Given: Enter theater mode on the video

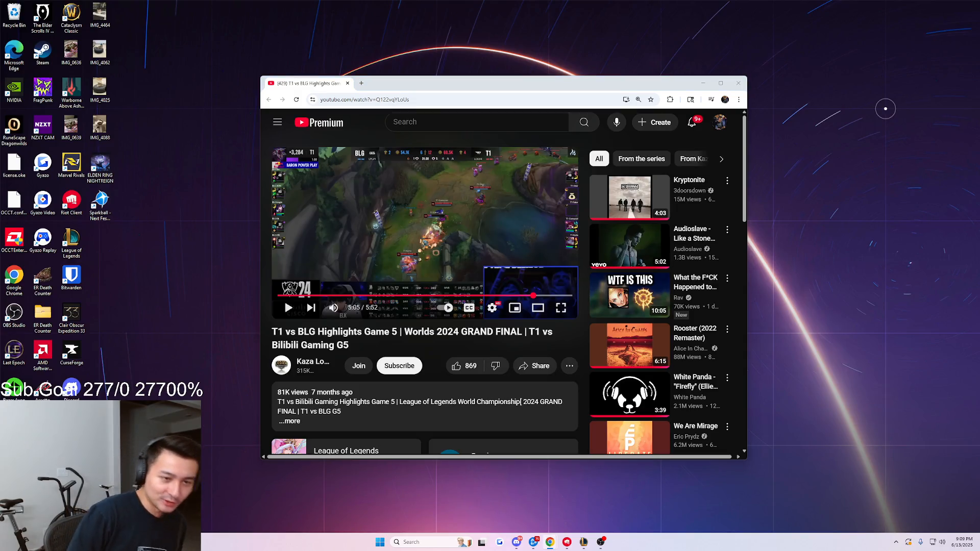Looking at the screenshot, I should tap(538, 308).
